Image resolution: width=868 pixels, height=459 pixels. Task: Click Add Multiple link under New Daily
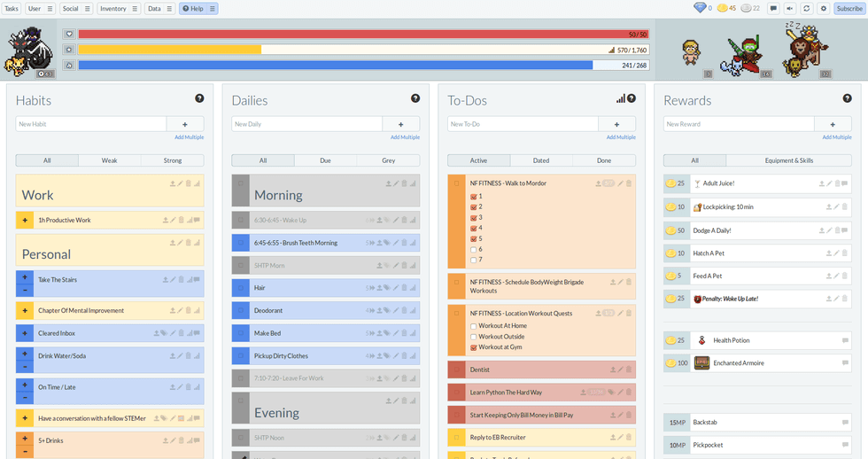405,137
